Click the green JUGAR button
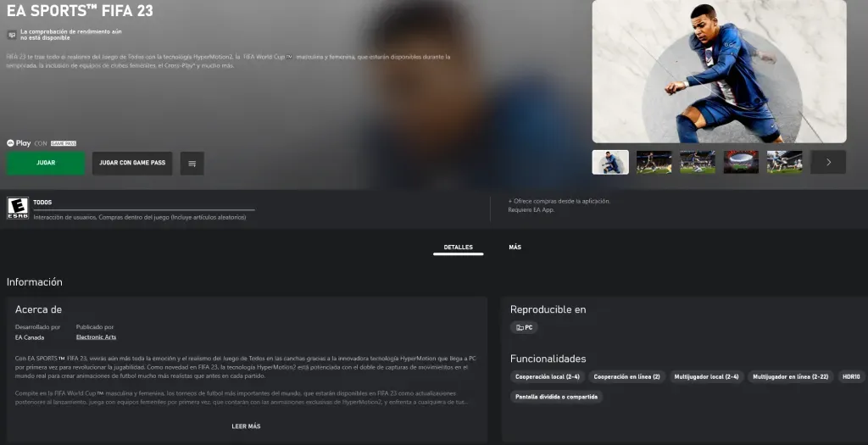 coord(46,163)
